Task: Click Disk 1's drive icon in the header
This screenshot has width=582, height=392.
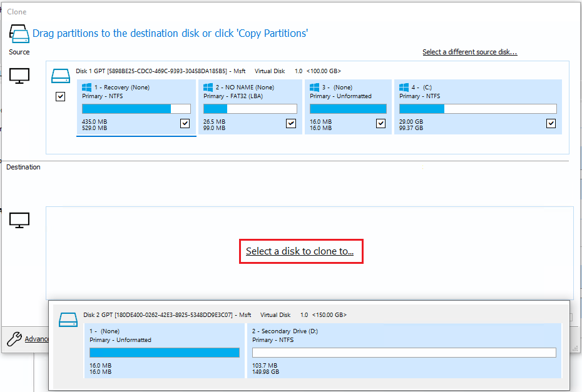Action: click(61, 76)
